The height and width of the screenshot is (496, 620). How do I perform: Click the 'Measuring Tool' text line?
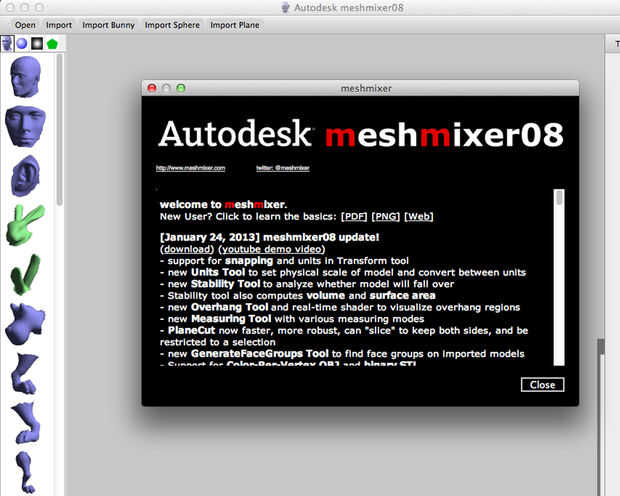pos(292,319)
